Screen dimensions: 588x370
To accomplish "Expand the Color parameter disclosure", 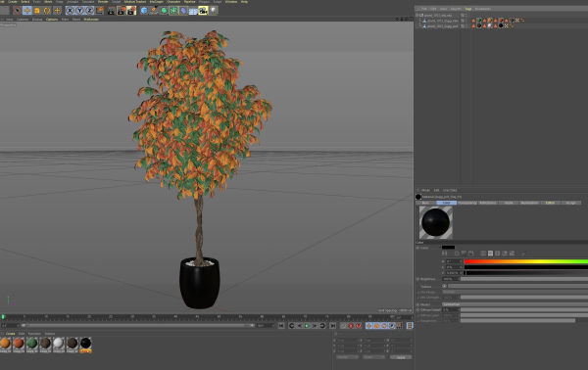I will pos(417,248).
